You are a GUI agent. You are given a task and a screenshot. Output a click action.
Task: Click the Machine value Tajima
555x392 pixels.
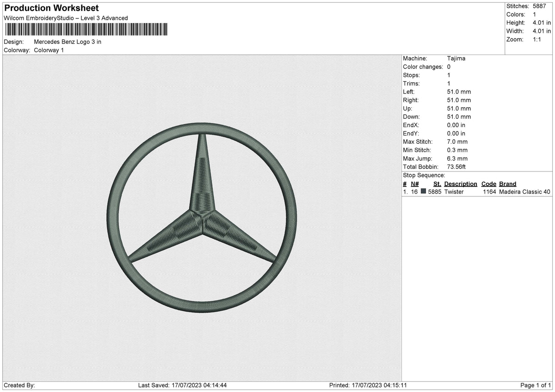pyautogui.click(x=456, y=58)
